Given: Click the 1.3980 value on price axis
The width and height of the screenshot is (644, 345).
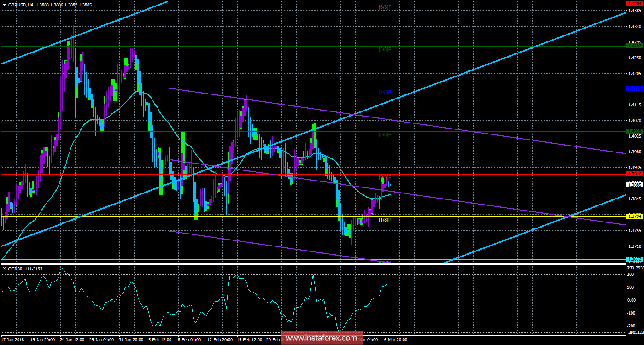Looking at the screenshot, I should [634, 152].
